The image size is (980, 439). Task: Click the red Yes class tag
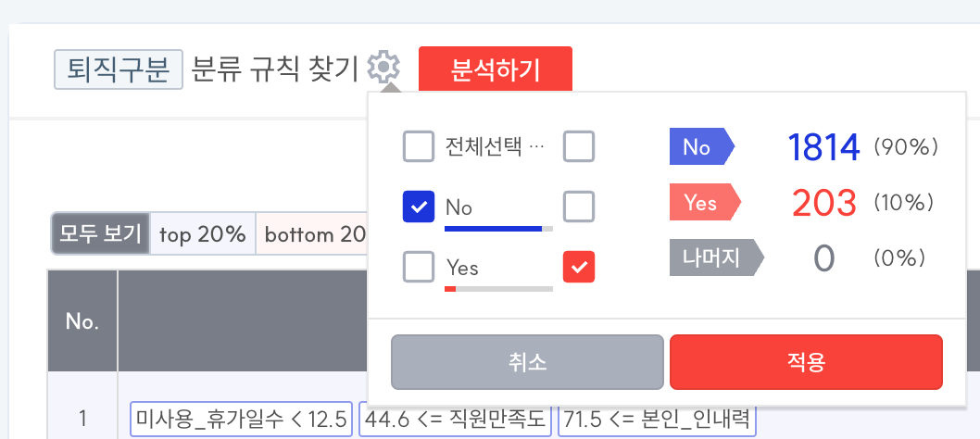tap(705, 202)
